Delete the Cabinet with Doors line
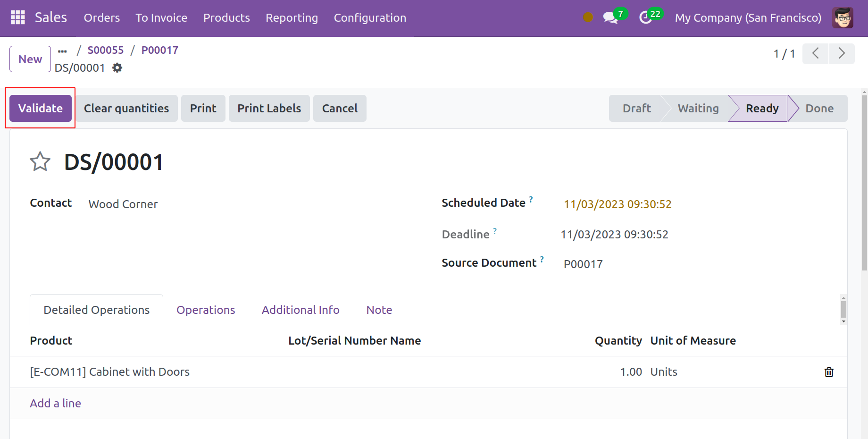This screenshot has width=868, height=439. coord(829,372)
